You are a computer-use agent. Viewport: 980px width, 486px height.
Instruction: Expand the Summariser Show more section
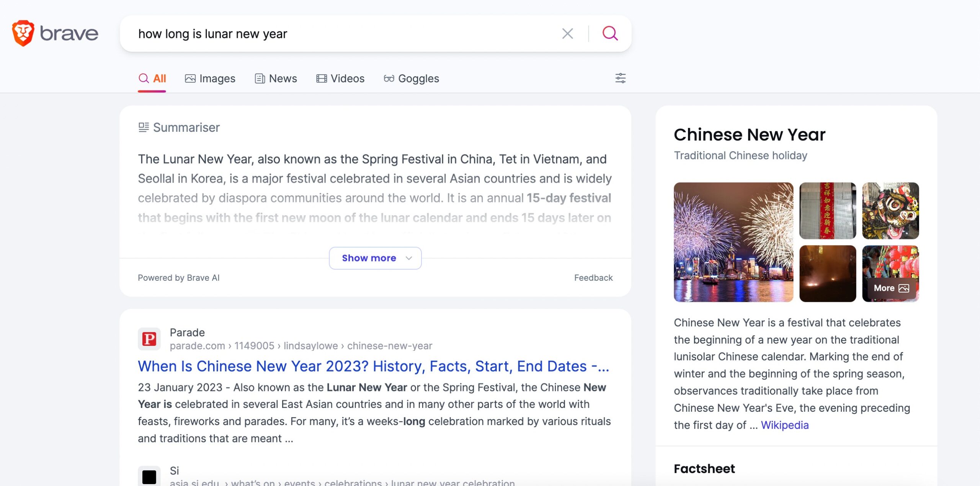(x=375, y=258)
